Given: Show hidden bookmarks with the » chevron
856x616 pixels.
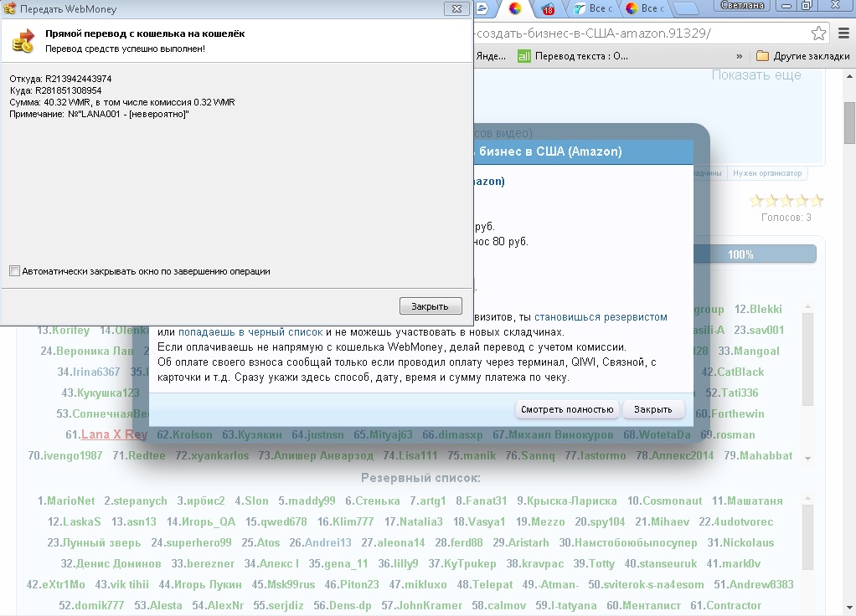Looking at the screenshot, I should (x=740, y=56).
